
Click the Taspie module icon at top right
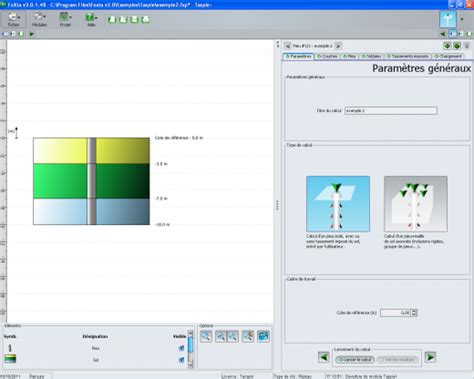click(x=448, y=19)
